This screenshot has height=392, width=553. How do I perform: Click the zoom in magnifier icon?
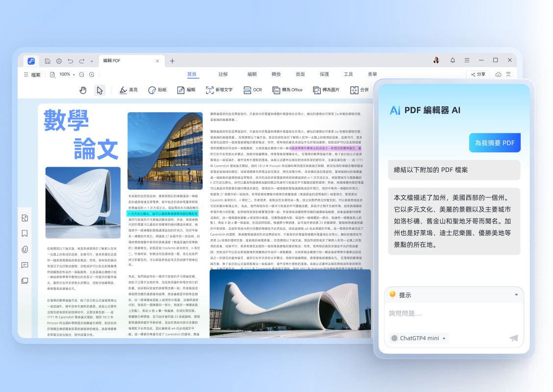point(92,75)
